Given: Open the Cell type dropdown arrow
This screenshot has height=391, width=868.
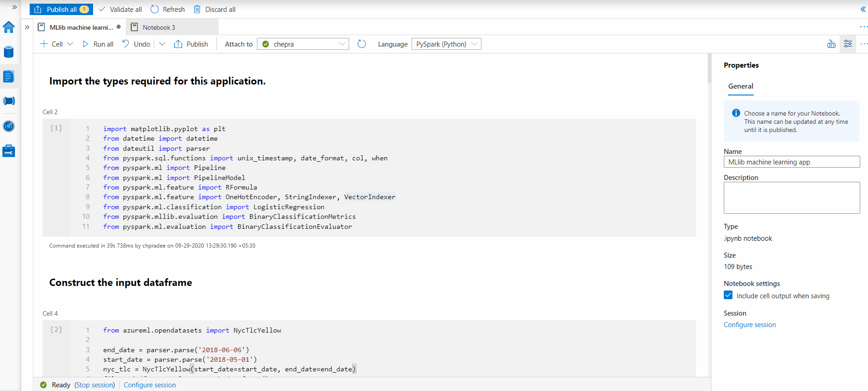Looking at the screenshot, I should coord(70,44).
